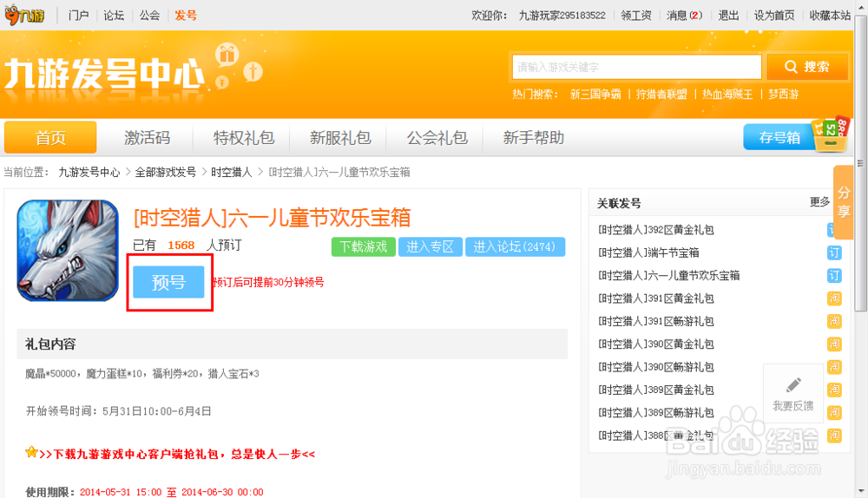Click 公会 in the top bar
Image resolution: width=868 pixels, height=498 pixels.
[149, 16]
